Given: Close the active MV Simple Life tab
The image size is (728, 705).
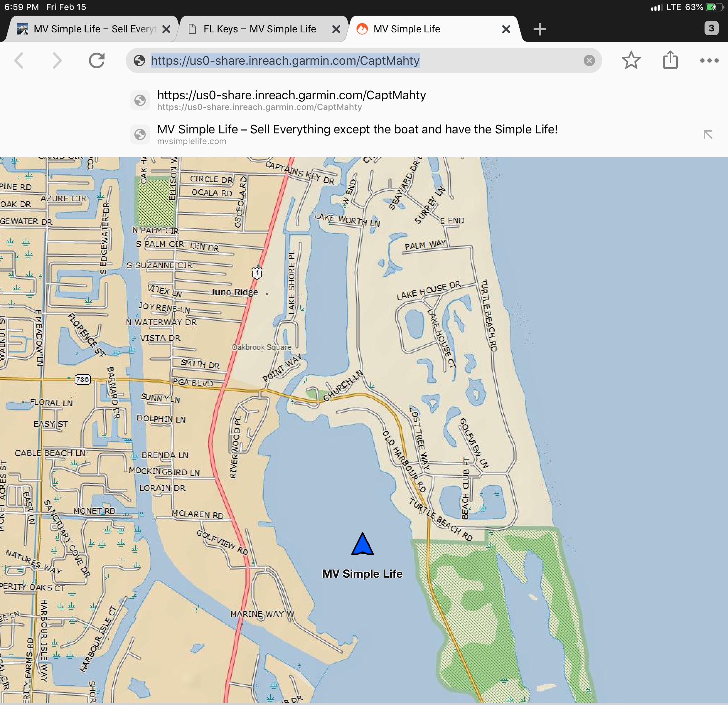Looking at the screenshot, I should (505, 29).
